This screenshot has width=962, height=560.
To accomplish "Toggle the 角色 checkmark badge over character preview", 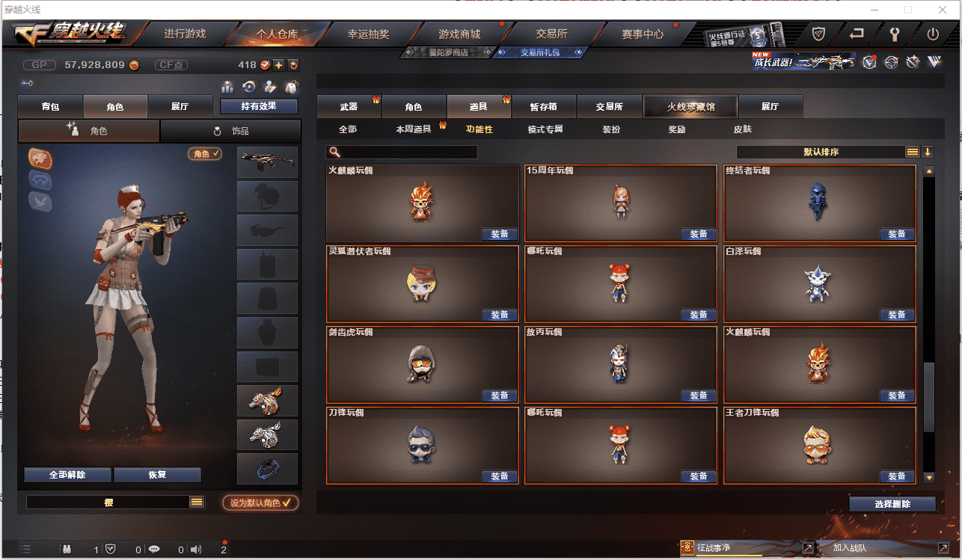I will tap(205, 153).
